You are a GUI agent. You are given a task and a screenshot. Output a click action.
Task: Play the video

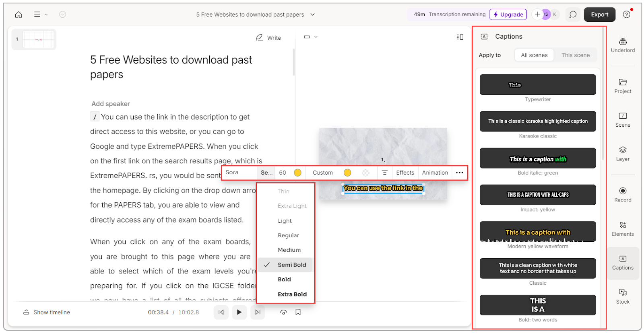239,312
